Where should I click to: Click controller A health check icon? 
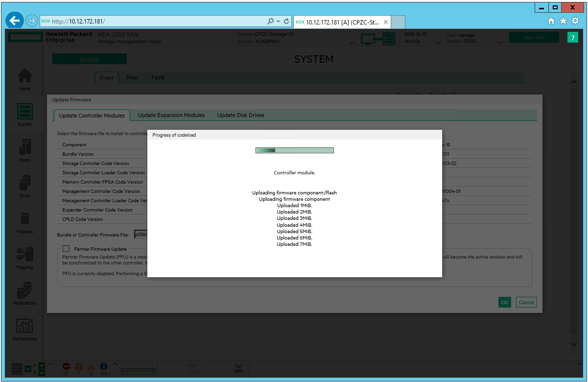42,365
